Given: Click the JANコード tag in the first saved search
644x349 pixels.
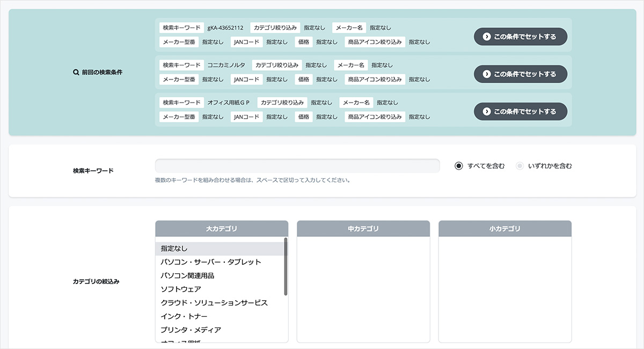Looking at the screenshot, I should (x=246, y=41).
